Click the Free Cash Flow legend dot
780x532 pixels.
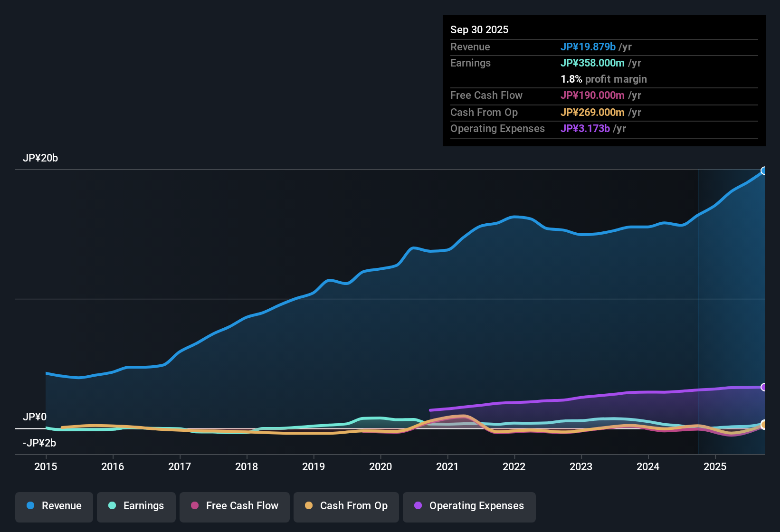[194, 506]
